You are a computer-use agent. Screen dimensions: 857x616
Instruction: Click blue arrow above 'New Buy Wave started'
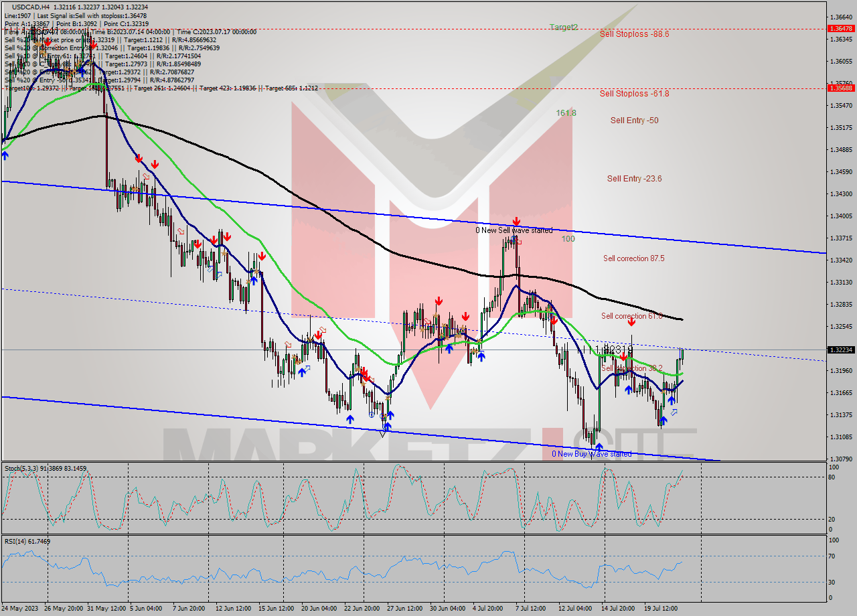point(599,446)
